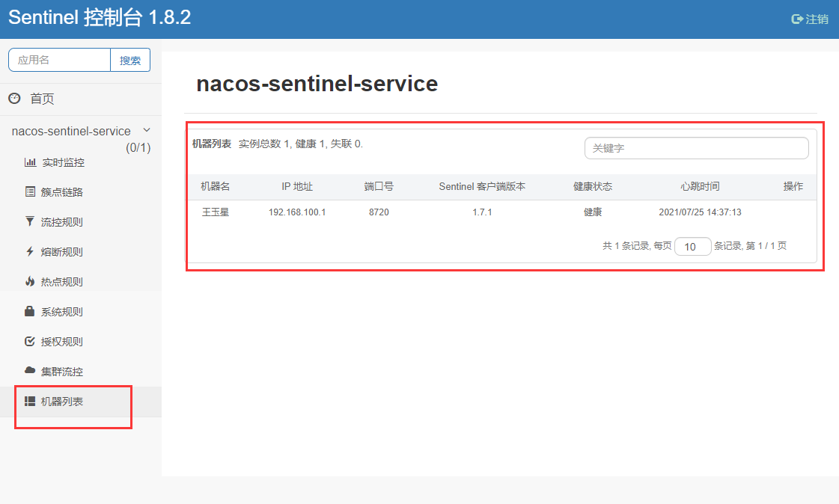Click the (0/1) instance count label

pos(138,147)
